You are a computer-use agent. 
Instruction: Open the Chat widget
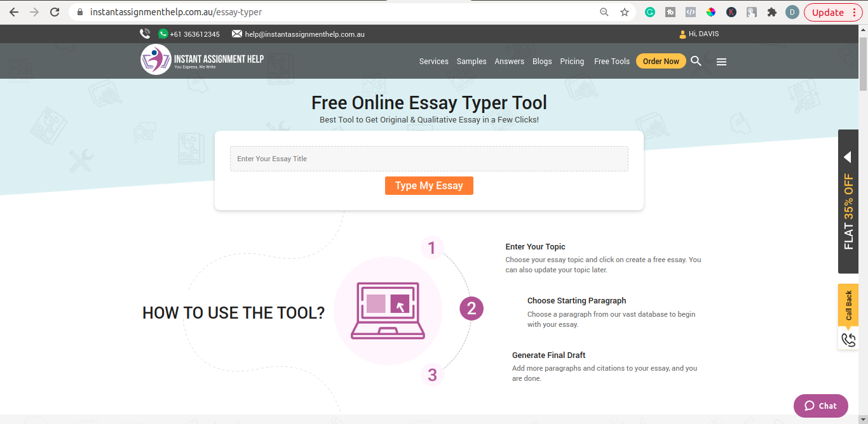point(820,406)
